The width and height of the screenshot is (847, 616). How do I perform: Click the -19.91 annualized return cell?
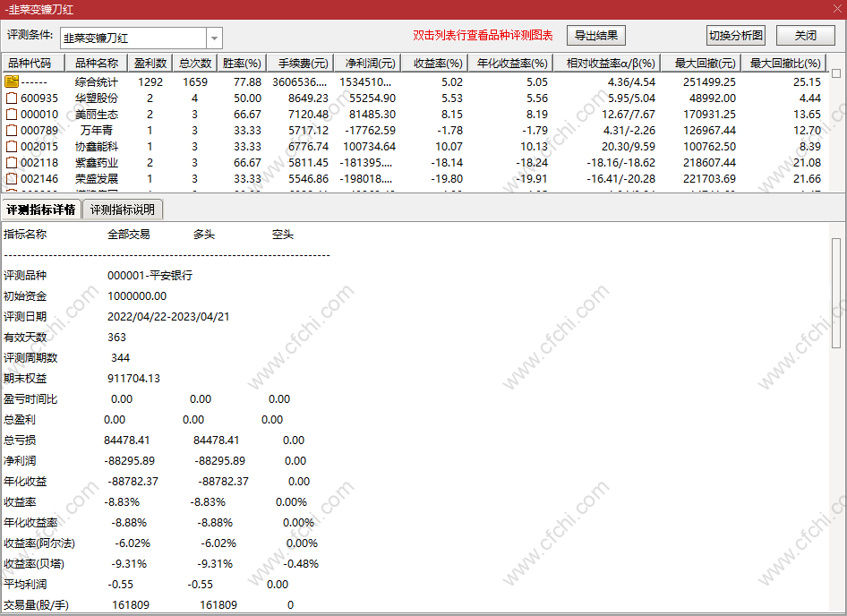coord(531,179)
